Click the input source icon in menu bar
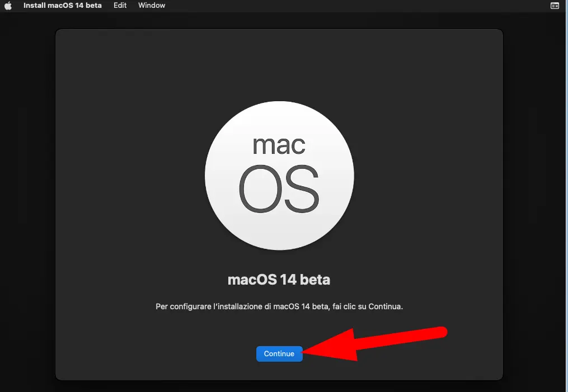This screenshot has height=392, width=568. pyautogui.click(x=555, y=6)
